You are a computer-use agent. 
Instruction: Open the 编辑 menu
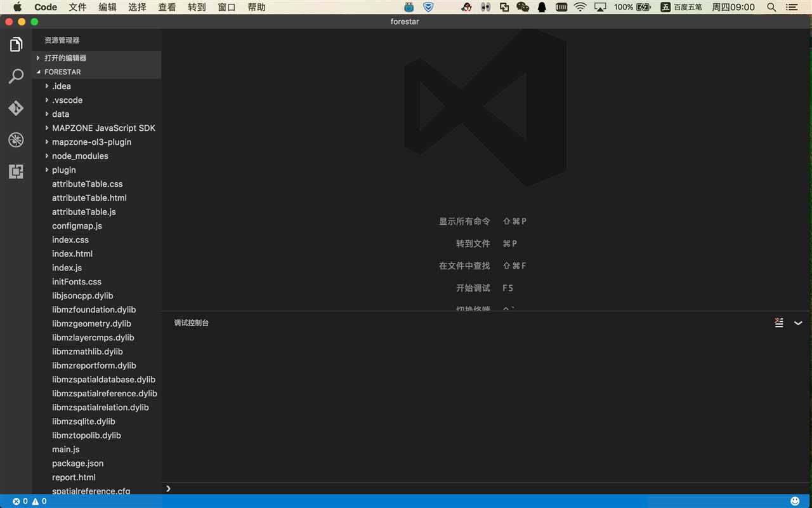pos(107,7)
